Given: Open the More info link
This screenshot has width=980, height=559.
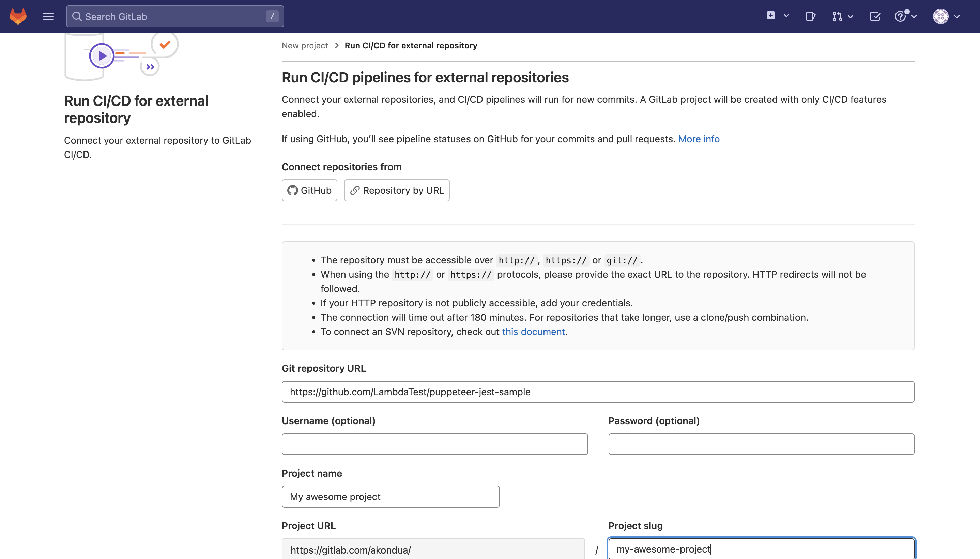Looking at the screenshot, I should (x=699, y=139).
